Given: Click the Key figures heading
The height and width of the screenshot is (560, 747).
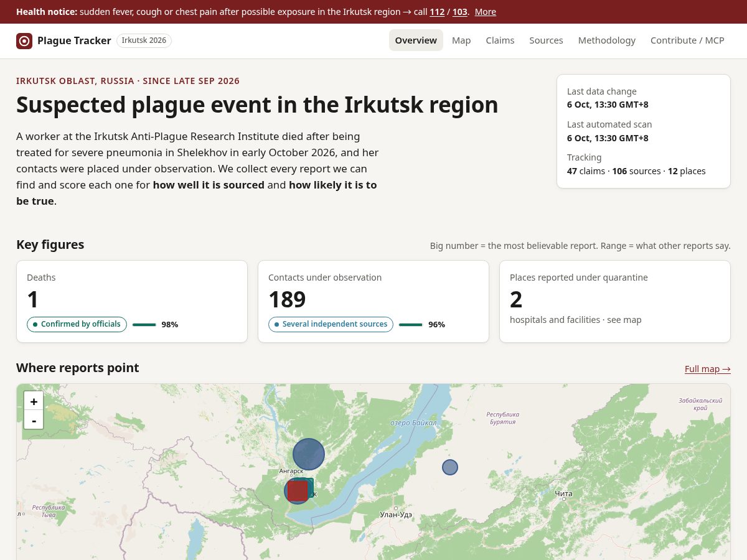Looking at the screenshot, I should 50,245.
